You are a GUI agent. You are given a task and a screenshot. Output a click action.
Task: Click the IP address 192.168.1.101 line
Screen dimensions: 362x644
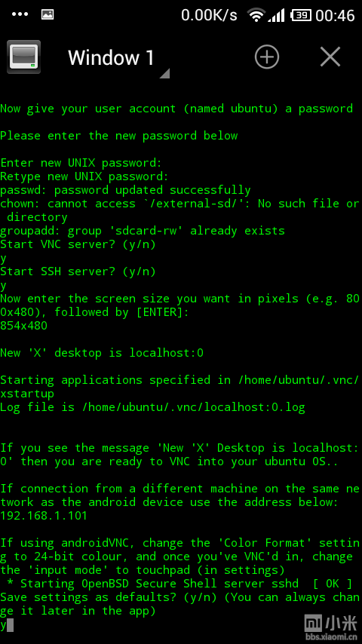[44, 516]
